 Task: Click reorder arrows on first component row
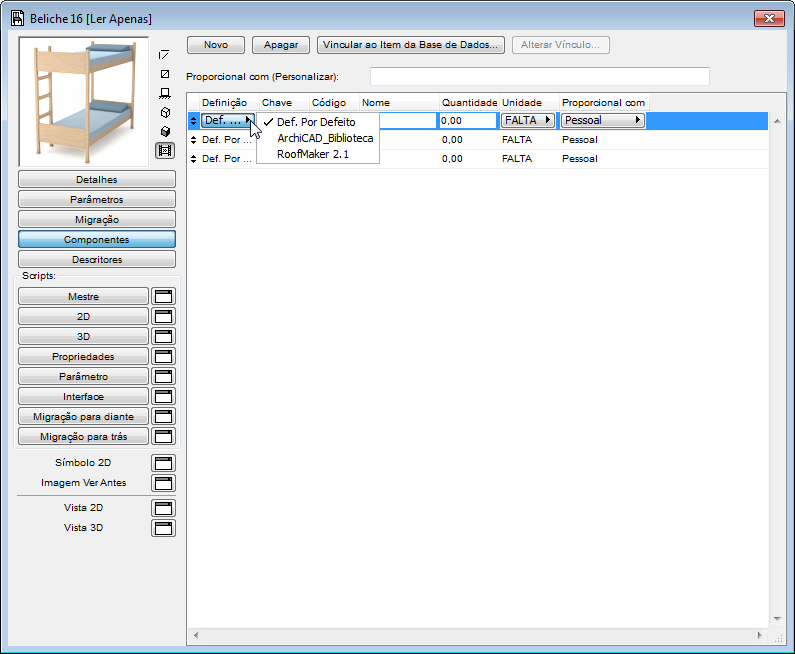[193, 121]
